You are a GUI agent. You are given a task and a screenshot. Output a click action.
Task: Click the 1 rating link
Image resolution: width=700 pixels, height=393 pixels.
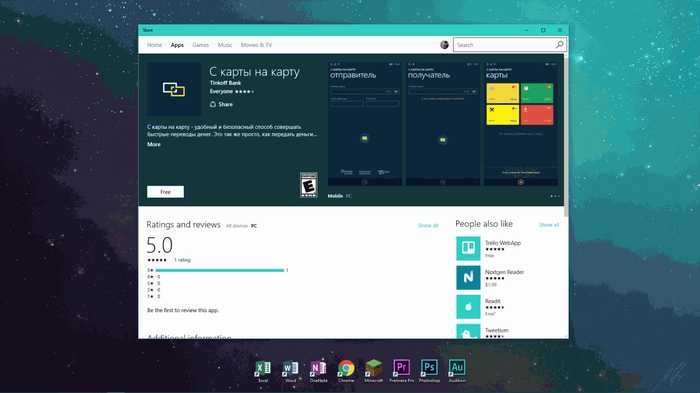click(x=182, y=260)
